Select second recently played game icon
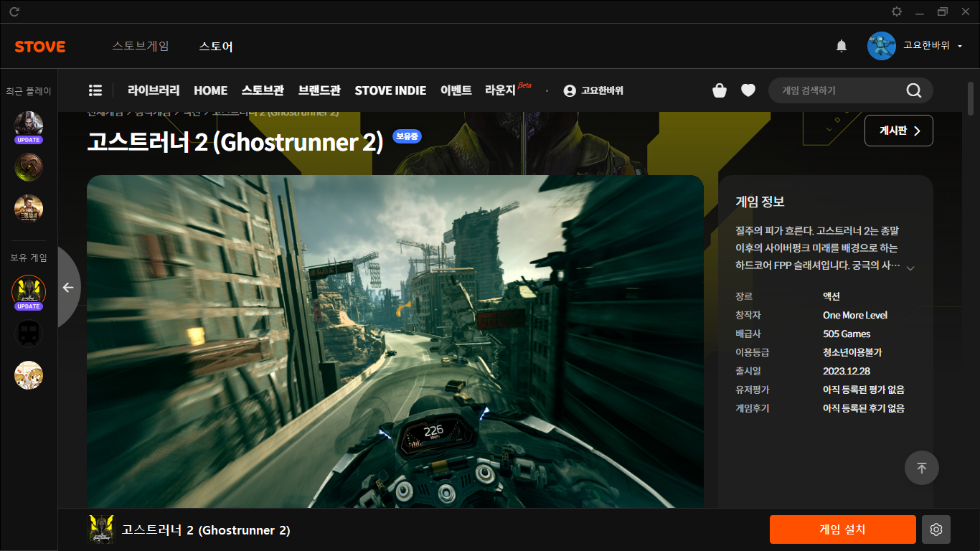This screenshot has width=980, height=551. pyautogui.click(x=29, y=166)
